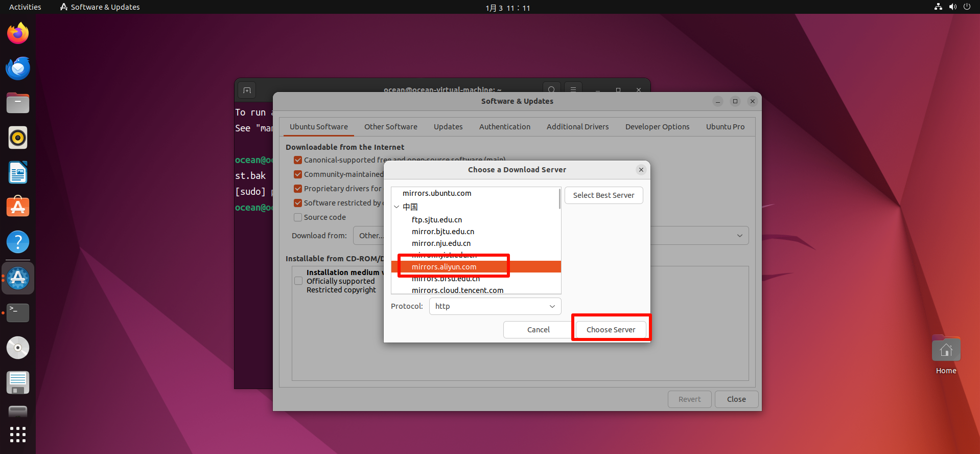
Task: Open Additional Drivers tab
Action: click(x=578, y=127)
